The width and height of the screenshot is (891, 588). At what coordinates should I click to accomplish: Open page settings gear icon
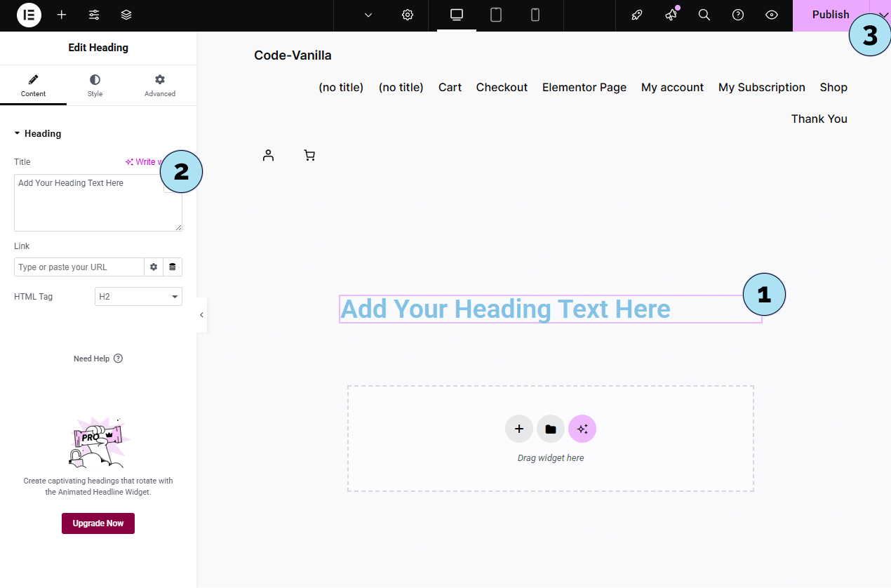click(x=408, y=15)
